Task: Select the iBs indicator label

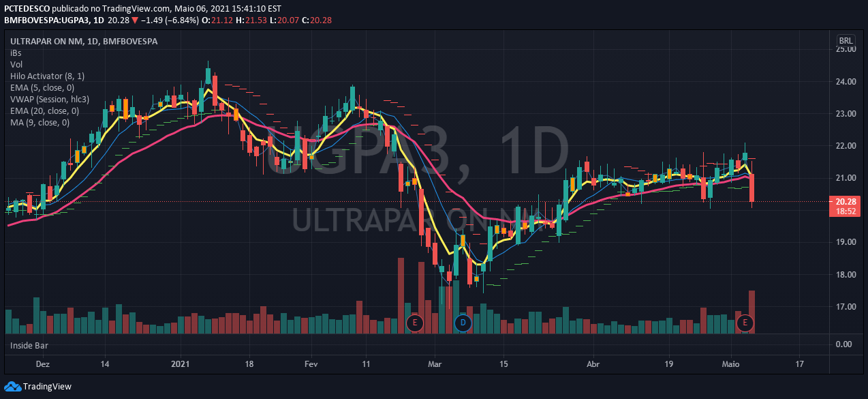Action: click(16, 53)
